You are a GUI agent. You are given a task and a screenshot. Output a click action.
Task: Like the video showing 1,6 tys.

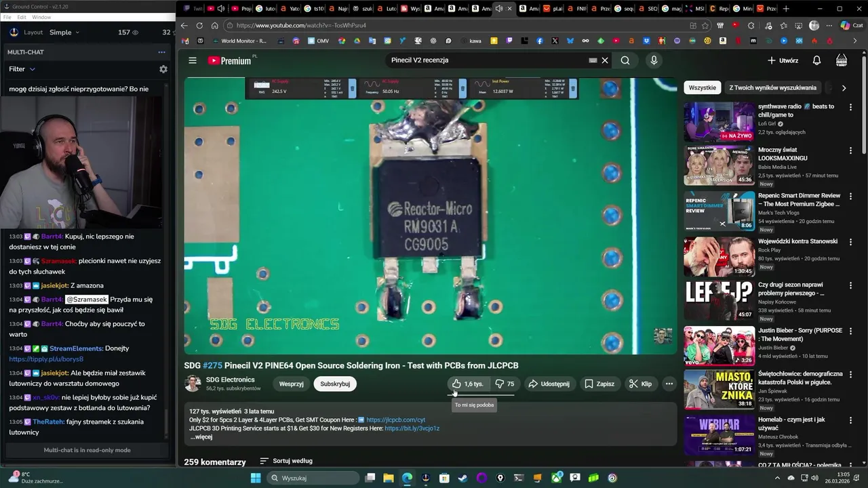point(469,384)
